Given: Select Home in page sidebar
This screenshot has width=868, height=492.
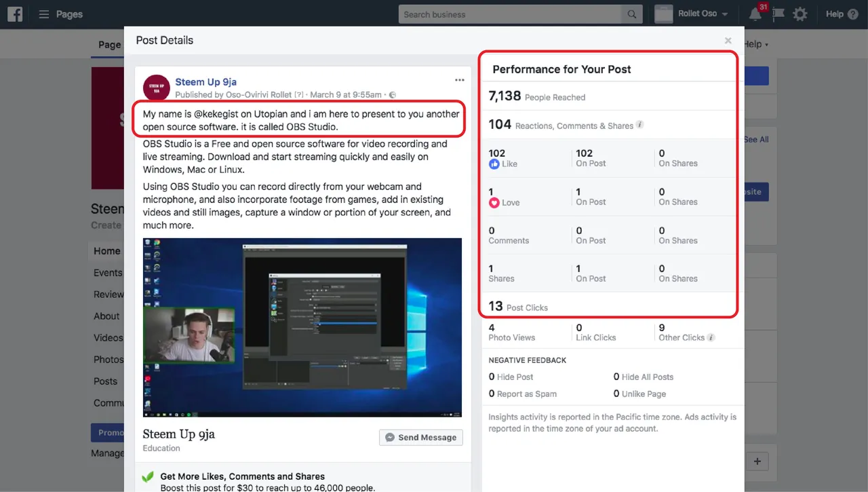Looking at the screenshot, I should (107, 251).
